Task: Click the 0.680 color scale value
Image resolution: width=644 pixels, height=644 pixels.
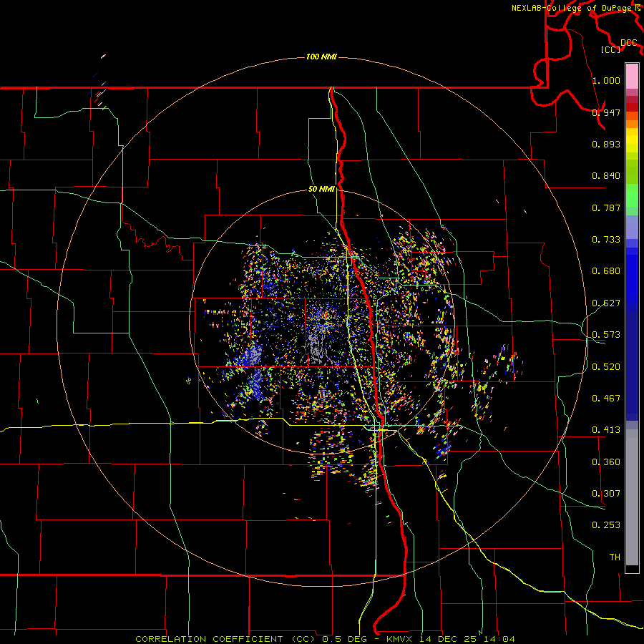Action: (x=606, y=271)
